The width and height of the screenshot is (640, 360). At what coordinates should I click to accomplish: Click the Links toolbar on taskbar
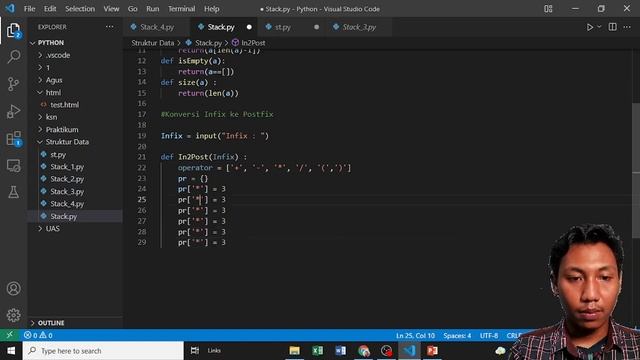tap(214, 350)
